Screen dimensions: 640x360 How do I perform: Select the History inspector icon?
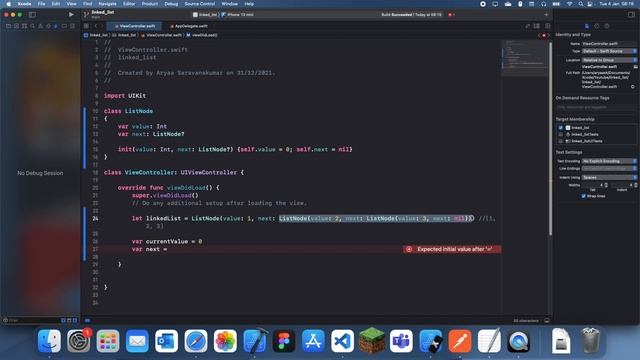click(597, 26)
